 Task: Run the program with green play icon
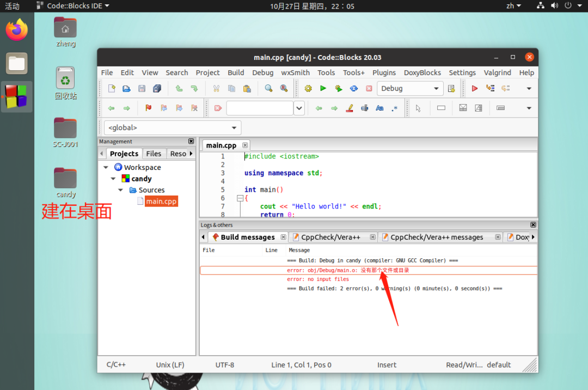coord(323,88)
